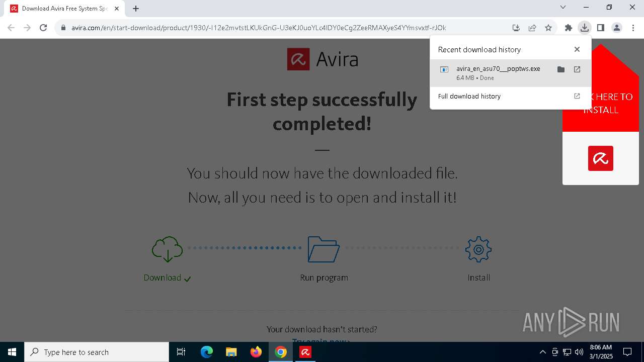Image resolution: width=644 pixels, height=362 pixels.
Task: Go back to previous page
Action: pyautogui.click(x=11, y=28)
